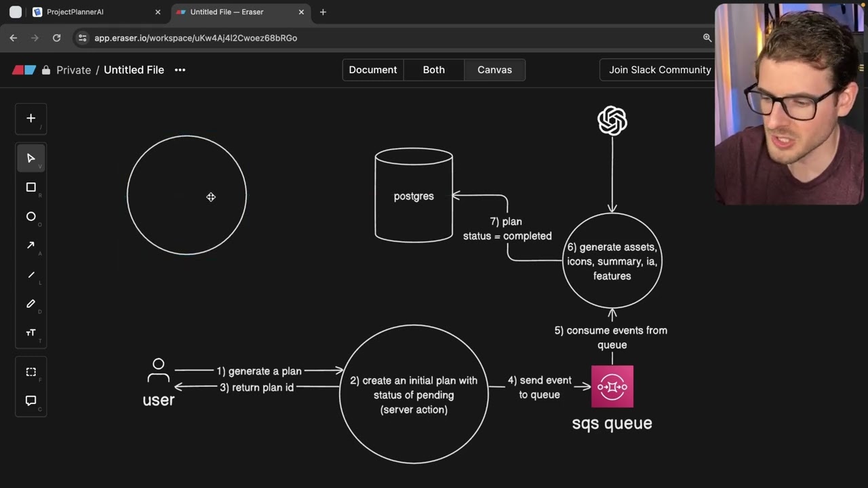Screen dimensions: 868x488
Task: Select the pink SQS queue icon
Action: tap(612, 386)
